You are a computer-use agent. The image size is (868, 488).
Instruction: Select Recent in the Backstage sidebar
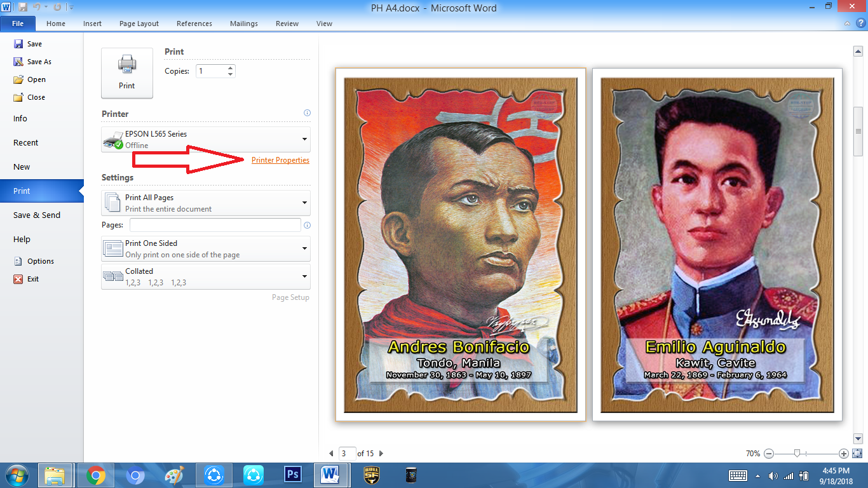pyautogui.click(x=26, y=143)
